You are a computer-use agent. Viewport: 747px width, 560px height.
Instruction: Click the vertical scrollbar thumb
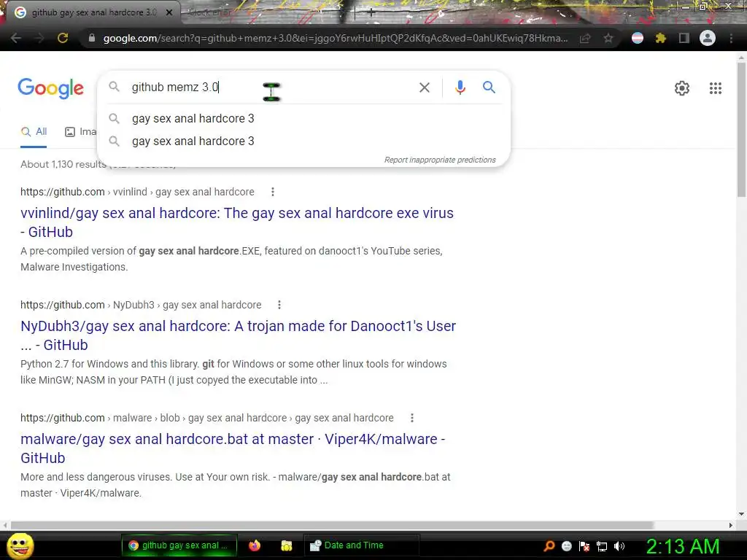(x=741, y=128)
